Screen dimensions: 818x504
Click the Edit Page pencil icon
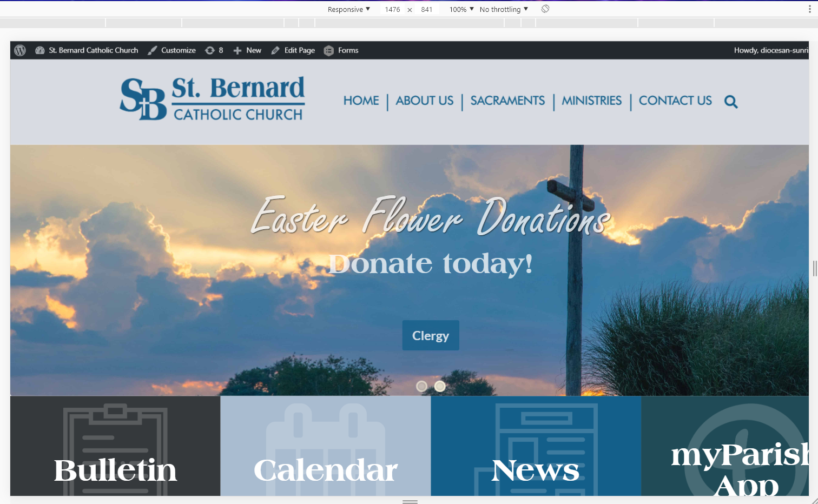pyautogui.click(x=275, y=50)
